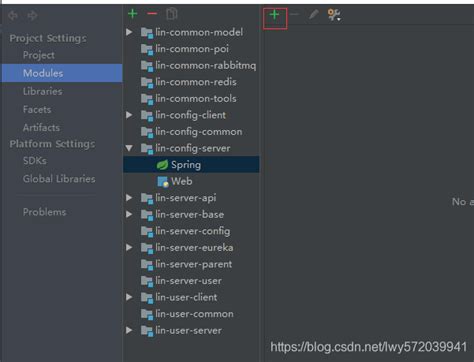Open the Problems section

point(44,212)
